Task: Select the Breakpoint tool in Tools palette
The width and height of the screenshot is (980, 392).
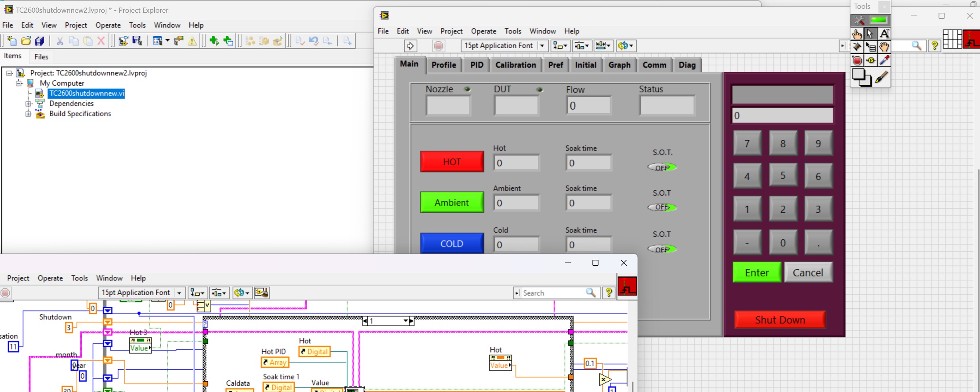Action: (x=857, y=61)
